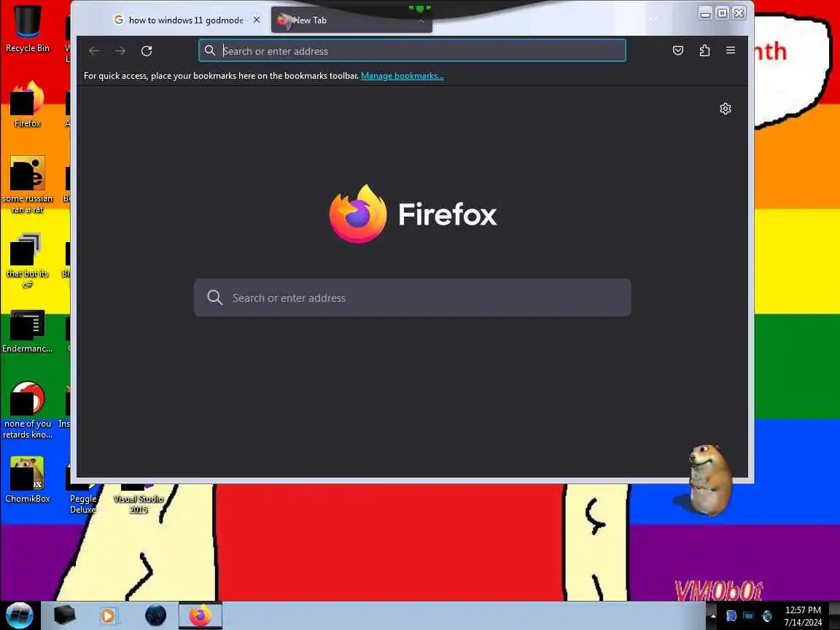The width and height of the screenshot is (840, 630).
Task: Select the New Tab tab
Action: 351,20
